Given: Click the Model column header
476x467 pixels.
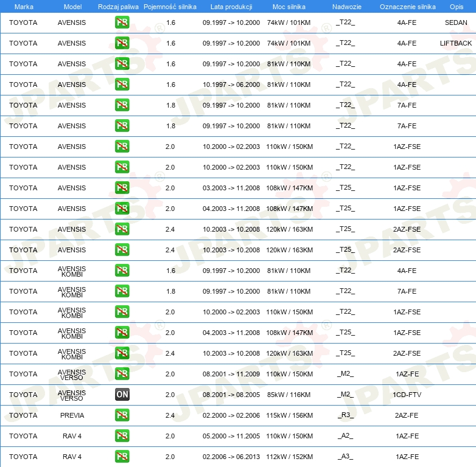Looking at the screenshot, I should click(x=72, y=7).
